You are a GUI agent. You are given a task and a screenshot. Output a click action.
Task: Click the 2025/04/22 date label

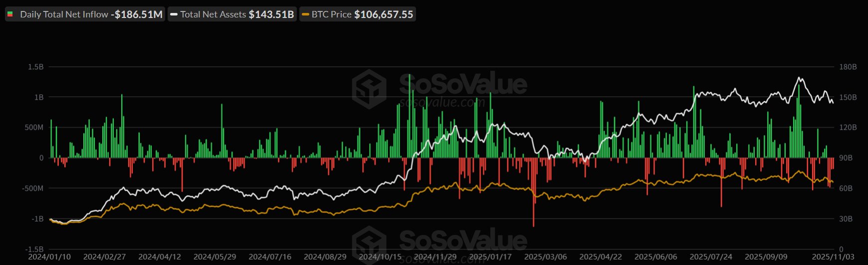601,257
